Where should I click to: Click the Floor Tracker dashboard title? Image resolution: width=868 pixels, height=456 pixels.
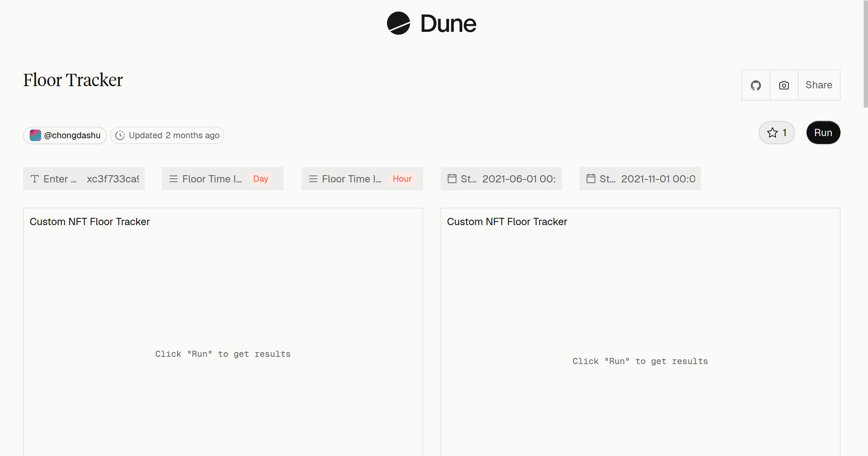click(x=73, y=80)
